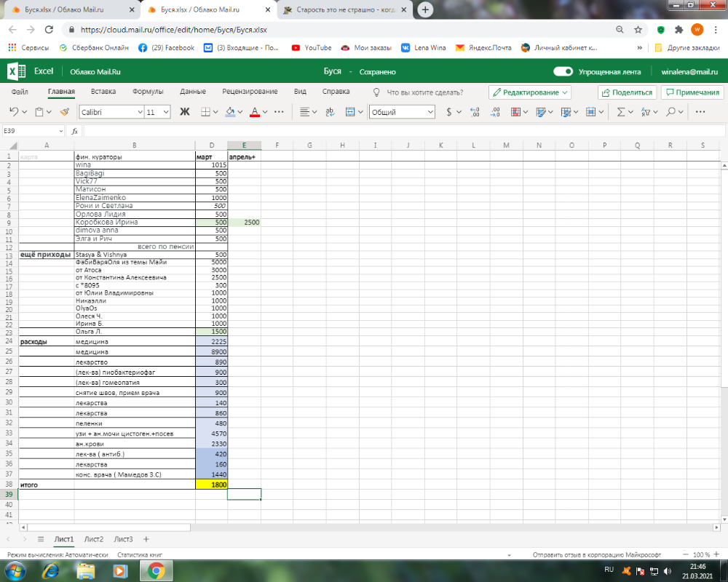Click the Undo arrow icon
Image resolution: width=728 pixels, height=582 pixels.
pyautogui.click(x=14, y=112)
